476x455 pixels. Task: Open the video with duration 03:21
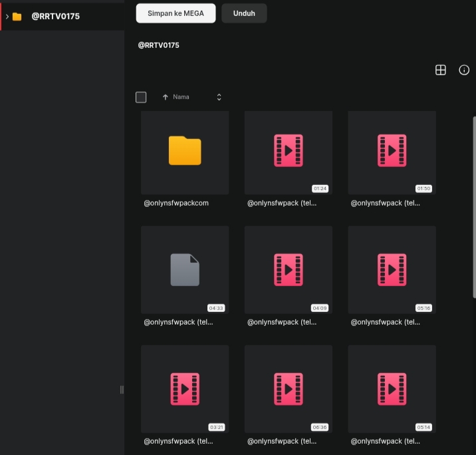click(185, 388)
